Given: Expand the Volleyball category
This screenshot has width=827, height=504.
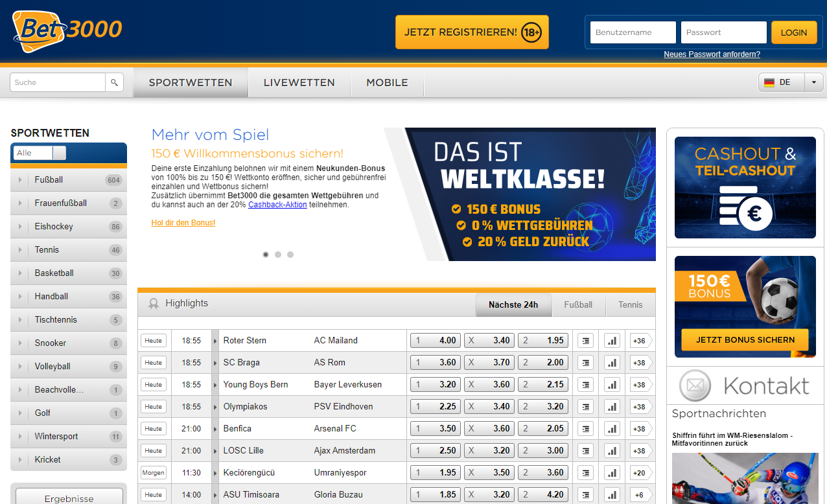Looking at the screenshot, I should (69, 367).
